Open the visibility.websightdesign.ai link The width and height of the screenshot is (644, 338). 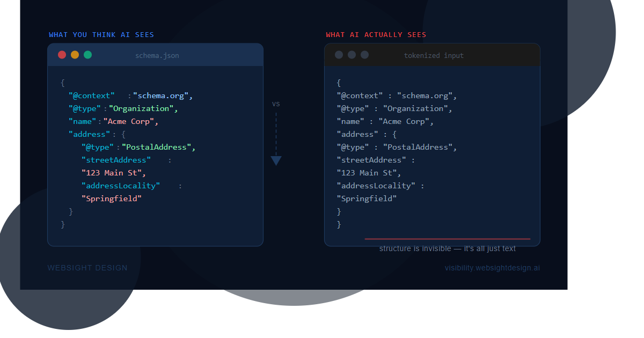492,268
